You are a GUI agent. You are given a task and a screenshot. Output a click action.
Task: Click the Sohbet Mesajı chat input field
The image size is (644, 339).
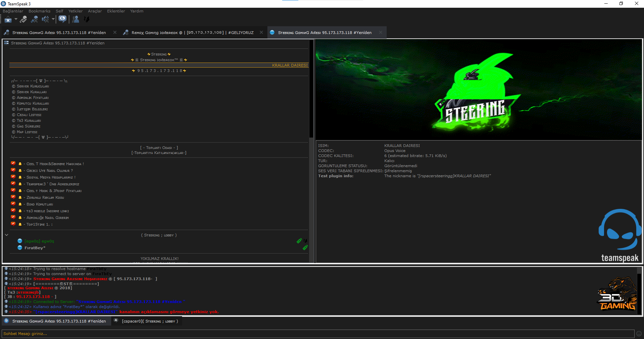tap(318, 334)
